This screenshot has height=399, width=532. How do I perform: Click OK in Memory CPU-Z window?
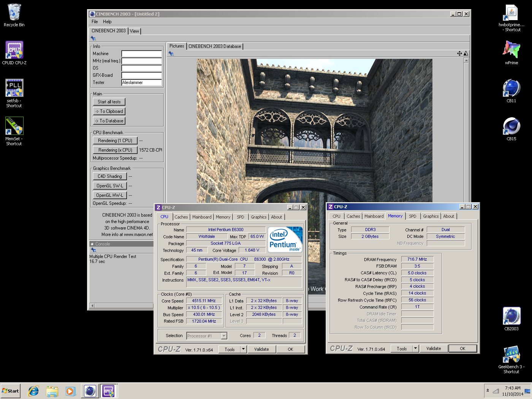click(x=462, y=348)
